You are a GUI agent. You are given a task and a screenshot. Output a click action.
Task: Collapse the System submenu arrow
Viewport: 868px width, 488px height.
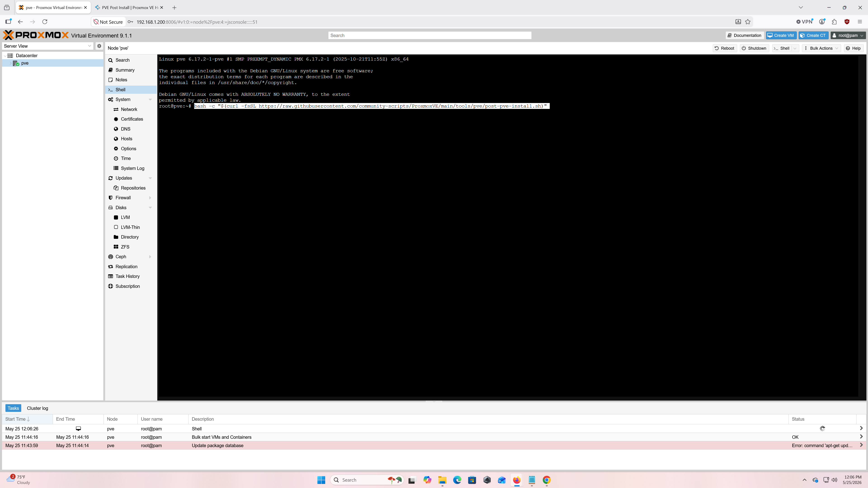click(x=150, y=100)
